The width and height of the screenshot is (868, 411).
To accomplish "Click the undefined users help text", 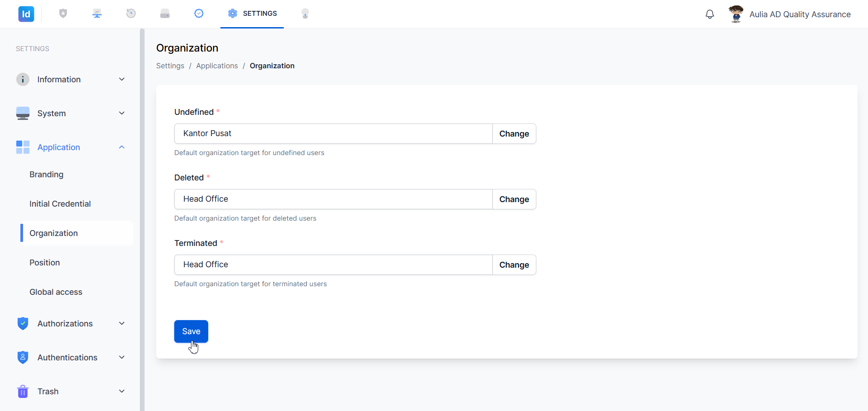I will tap(249, 153).
